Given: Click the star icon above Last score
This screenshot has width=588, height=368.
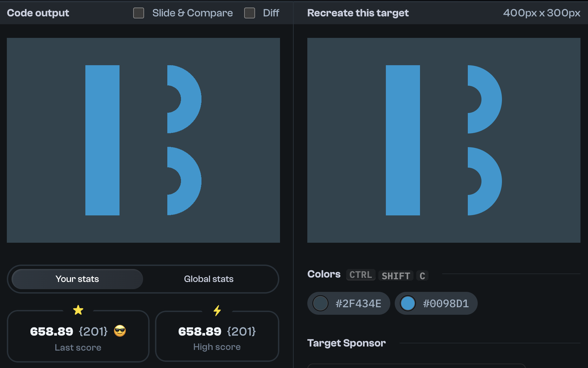Looking at the screenshot, I should [x=78, y=310].
